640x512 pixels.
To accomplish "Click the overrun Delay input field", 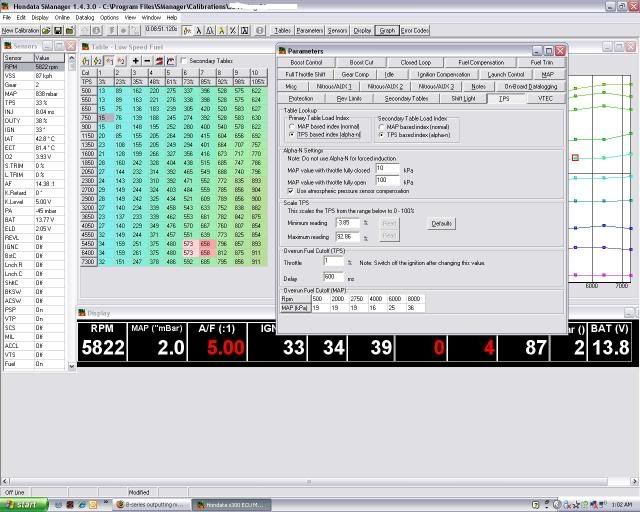I will click(x=333, y=275).
